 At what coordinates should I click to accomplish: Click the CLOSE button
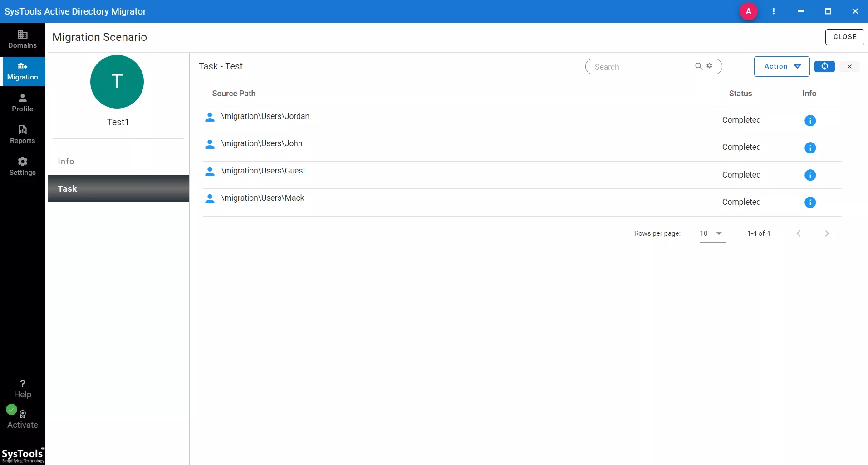(x=844, y=37)
